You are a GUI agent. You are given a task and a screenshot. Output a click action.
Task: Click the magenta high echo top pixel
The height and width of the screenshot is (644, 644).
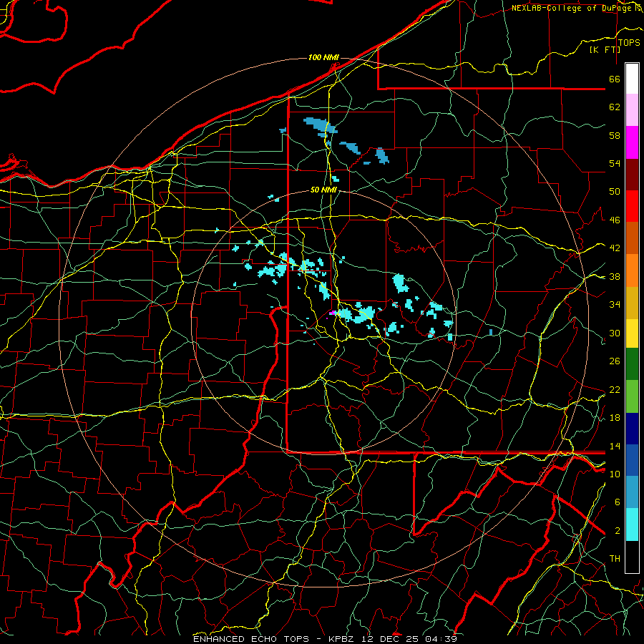(x=332, y=313)
